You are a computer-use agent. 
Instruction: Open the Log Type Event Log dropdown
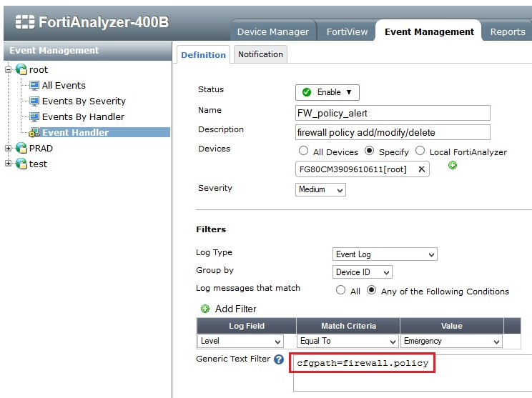385,254
